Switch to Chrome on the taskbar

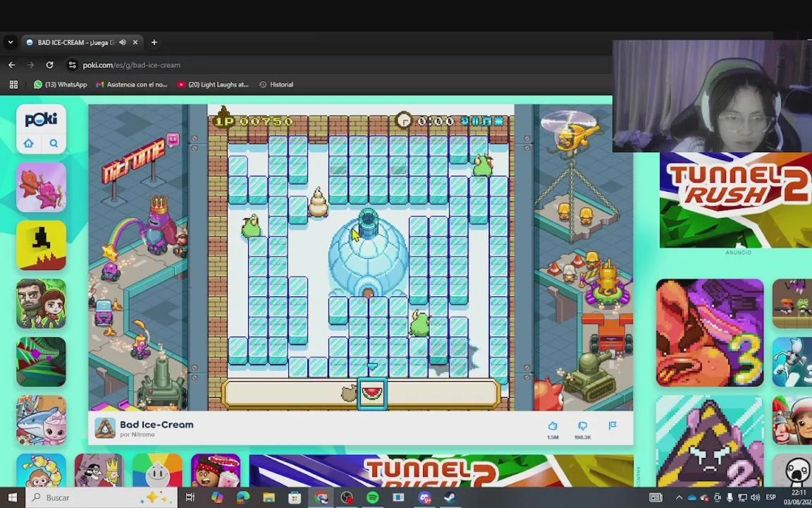tap(321, 497)
